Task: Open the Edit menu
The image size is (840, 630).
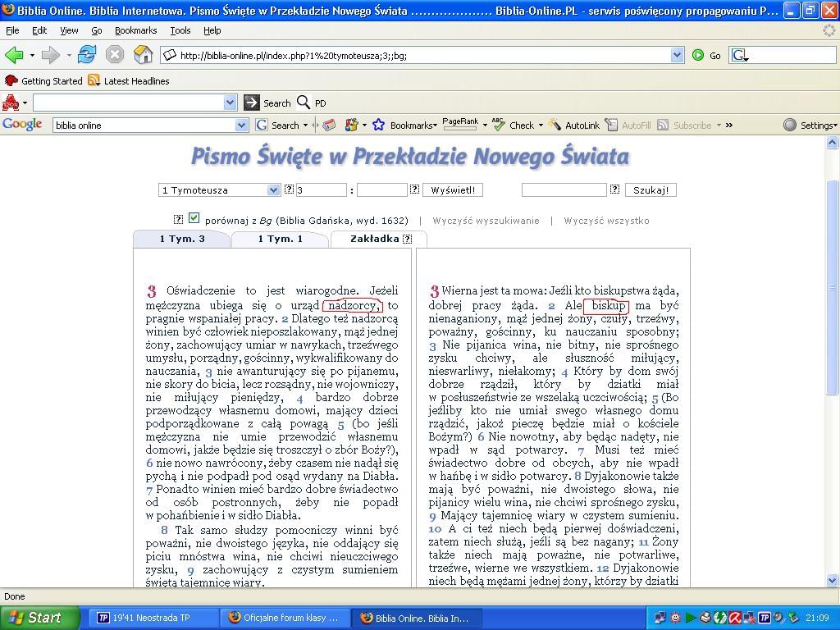Action: tap(39, 30)
